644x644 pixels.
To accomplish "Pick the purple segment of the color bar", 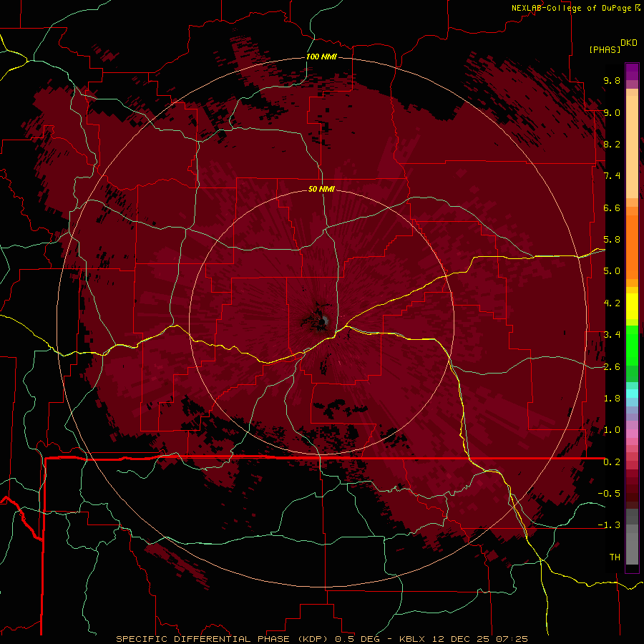I will pos(632,72).
